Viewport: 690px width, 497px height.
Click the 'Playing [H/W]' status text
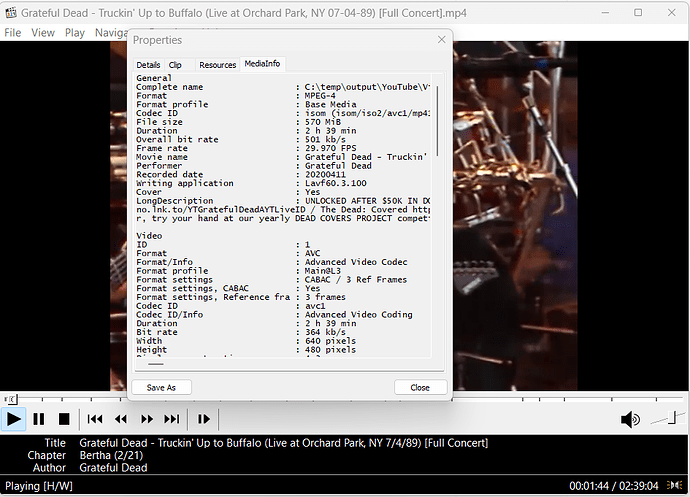click(x=39, y=486)
